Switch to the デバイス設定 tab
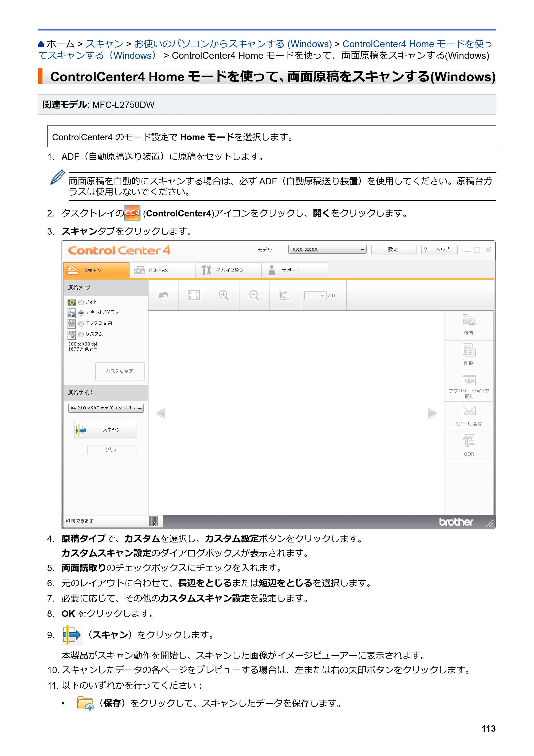Viewport: 534px width, 756px height. click(x=229, y=270)
